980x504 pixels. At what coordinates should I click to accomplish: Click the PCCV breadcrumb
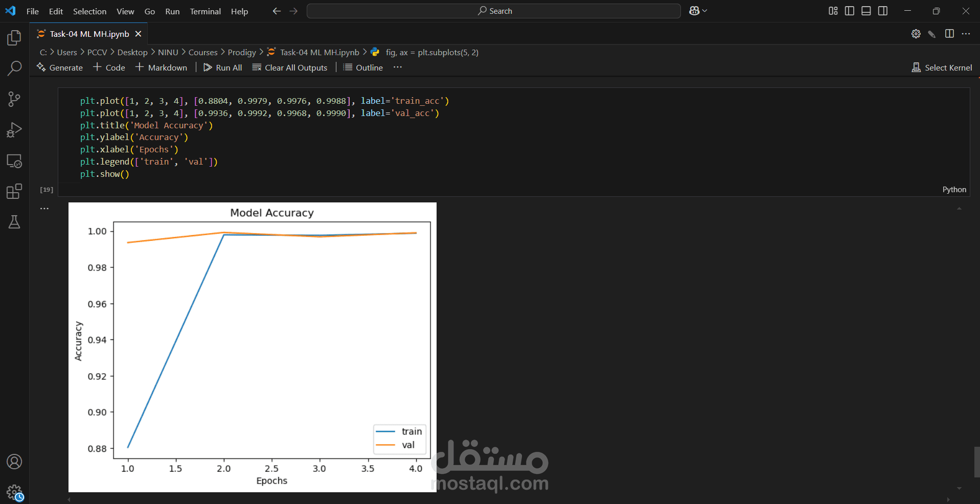(x=97, y=52)
